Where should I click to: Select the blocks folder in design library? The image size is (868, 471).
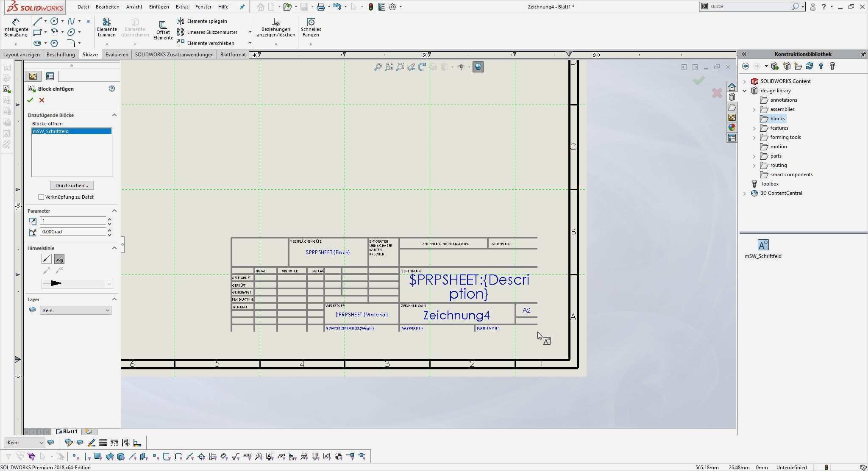click(777, 119)
